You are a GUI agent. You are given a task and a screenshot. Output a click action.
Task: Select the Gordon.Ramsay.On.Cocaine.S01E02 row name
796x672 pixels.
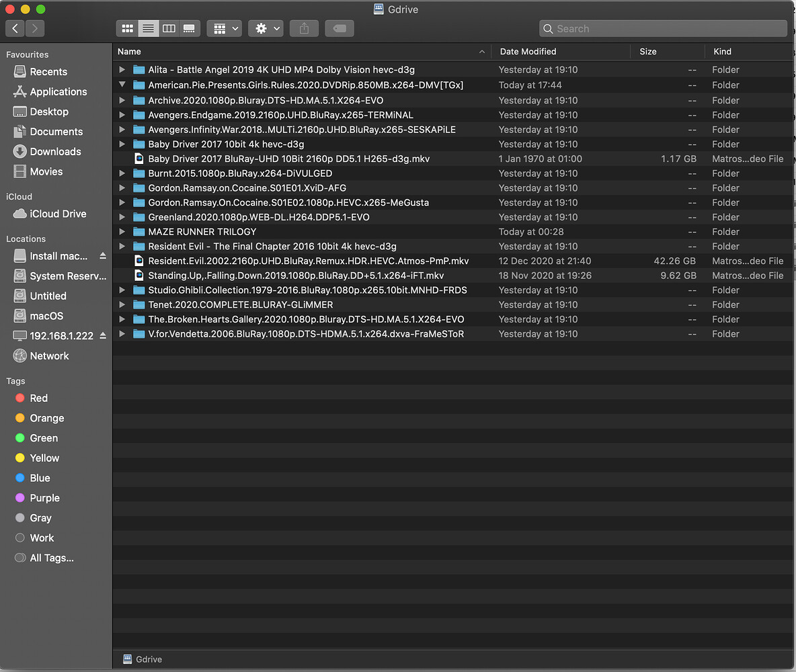click(x=288, y=202)
